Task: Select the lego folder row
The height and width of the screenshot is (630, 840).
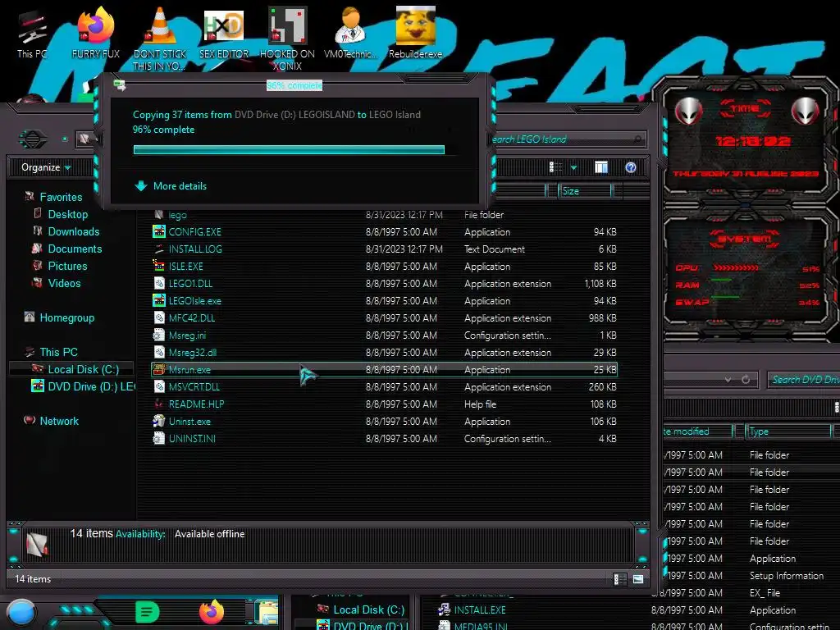Action: (x=385, y=215)
